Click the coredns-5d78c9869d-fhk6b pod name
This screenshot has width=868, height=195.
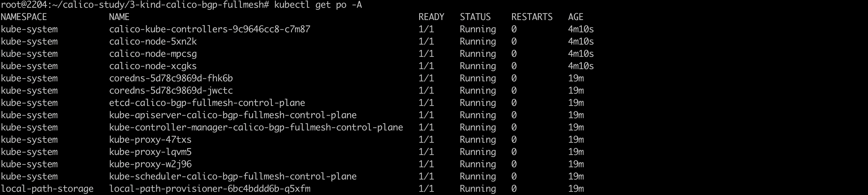[x=171, y=78]
